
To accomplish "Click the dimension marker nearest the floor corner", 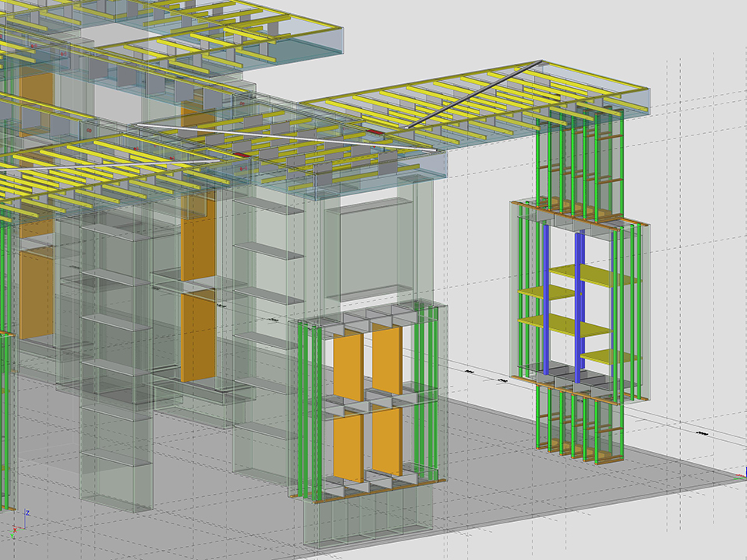I will pyautogui.click(x=703, y=435).
